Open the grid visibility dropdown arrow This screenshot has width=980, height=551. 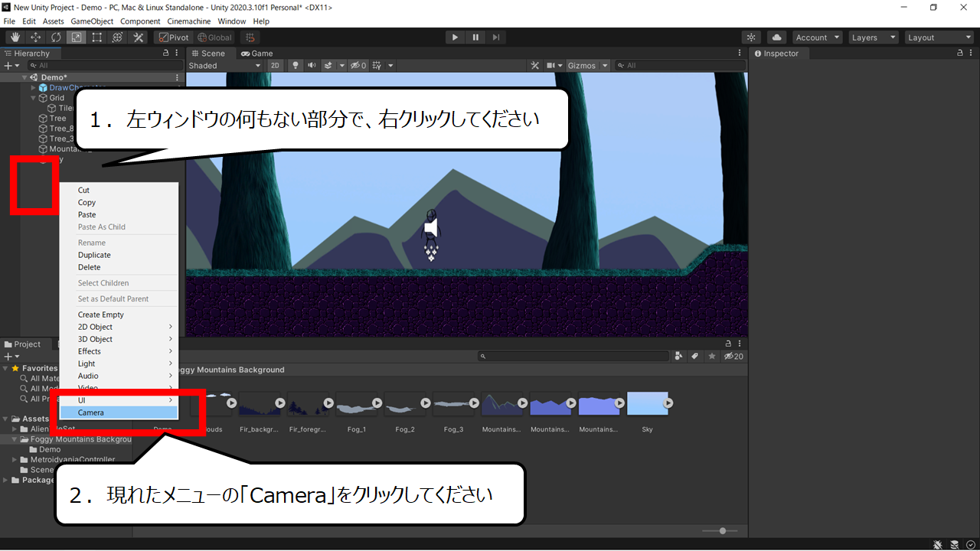[x=390, y=66]
